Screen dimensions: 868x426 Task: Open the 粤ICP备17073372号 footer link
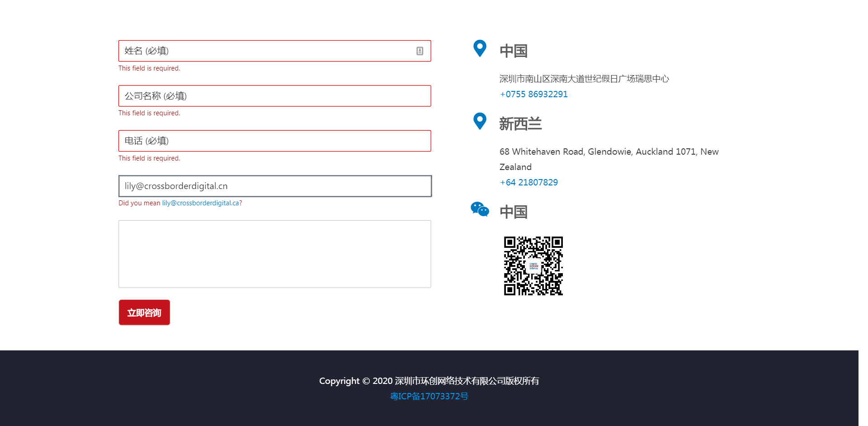tap(429, 397)
